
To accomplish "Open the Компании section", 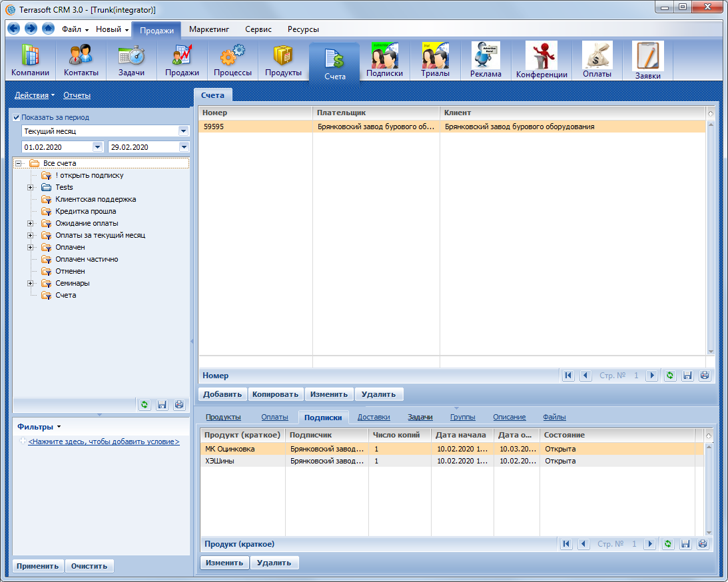I will click(x=30, y=61).
